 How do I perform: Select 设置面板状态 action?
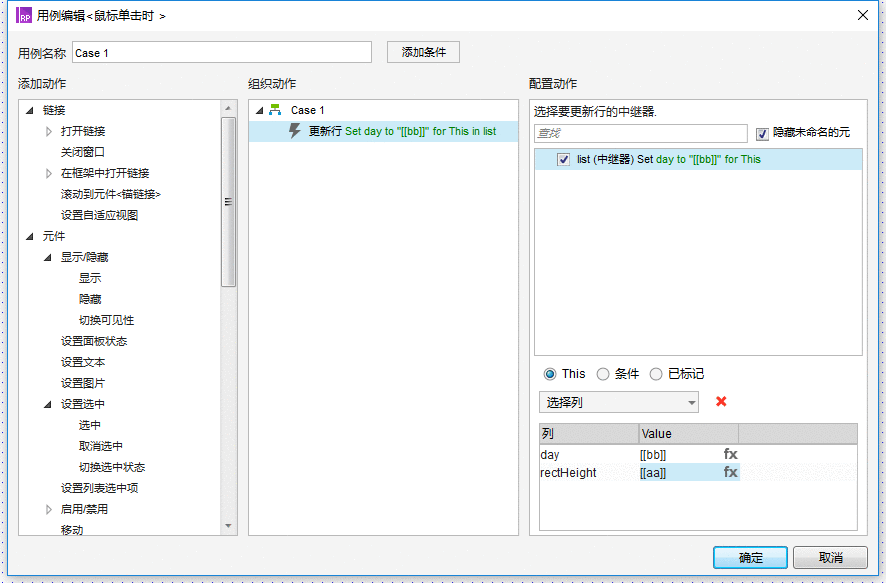point(94,341)
